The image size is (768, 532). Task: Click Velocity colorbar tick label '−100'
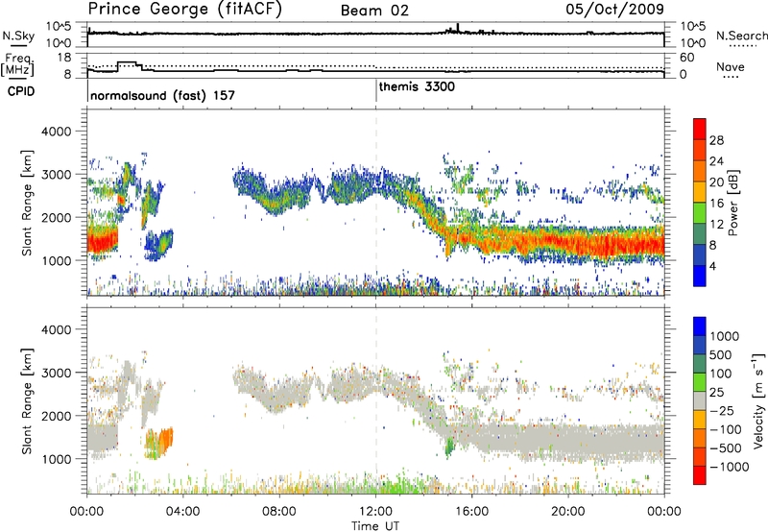(x=726, y=429)
